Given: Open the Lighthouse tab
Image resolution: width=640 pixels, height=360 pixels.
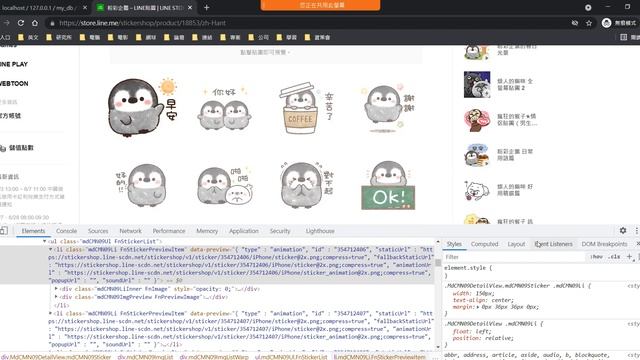Looking at the screenshot, I should point(320,231).
